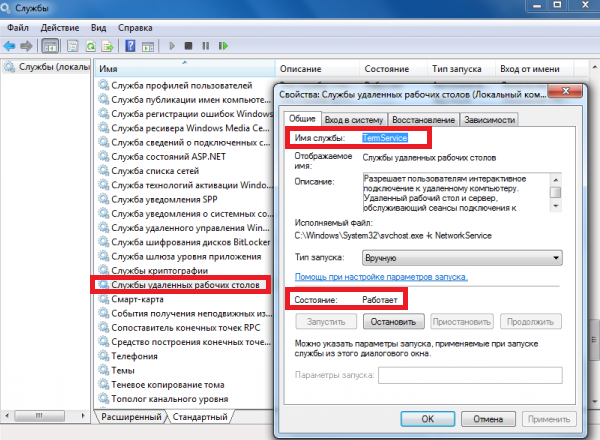Switch to the Восстановление tab

[x=423, y=120]
